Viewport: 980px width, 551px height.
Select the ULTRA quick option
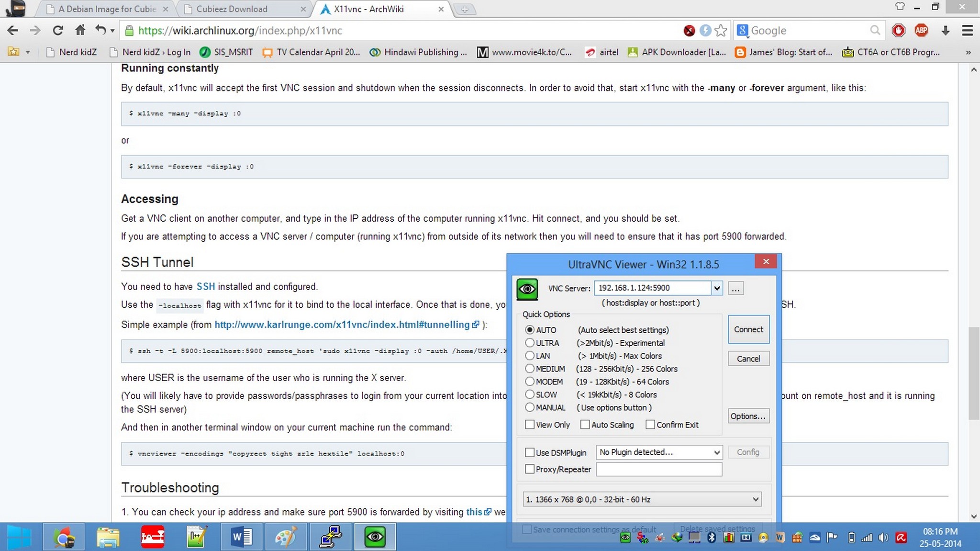[x=529, y=343]
